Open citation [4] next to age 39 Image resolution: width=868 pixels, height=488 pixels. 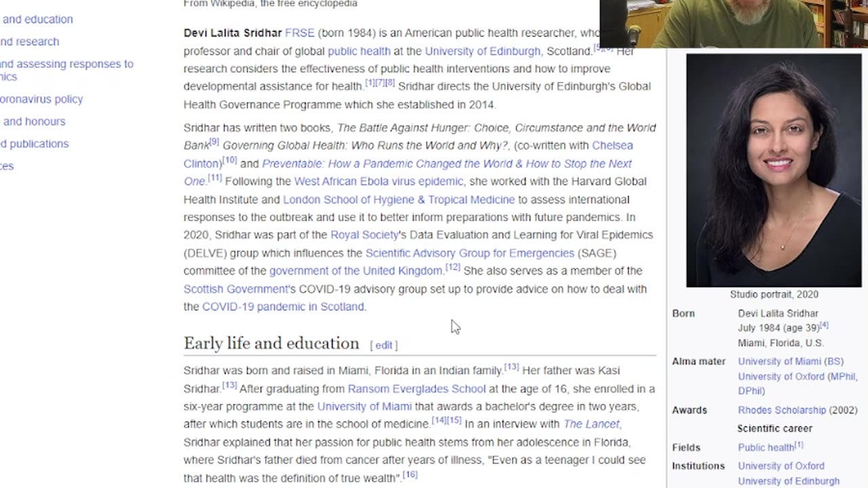click(824, 325)
